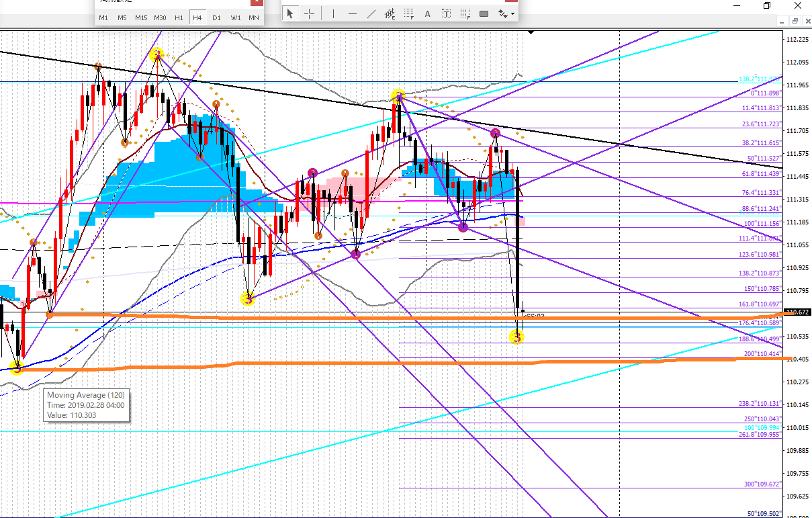Image resolution: width=812 pixels, height=518 pixels.
Task: Select the arrow cursor tool
Action: (x=290, y=13)
